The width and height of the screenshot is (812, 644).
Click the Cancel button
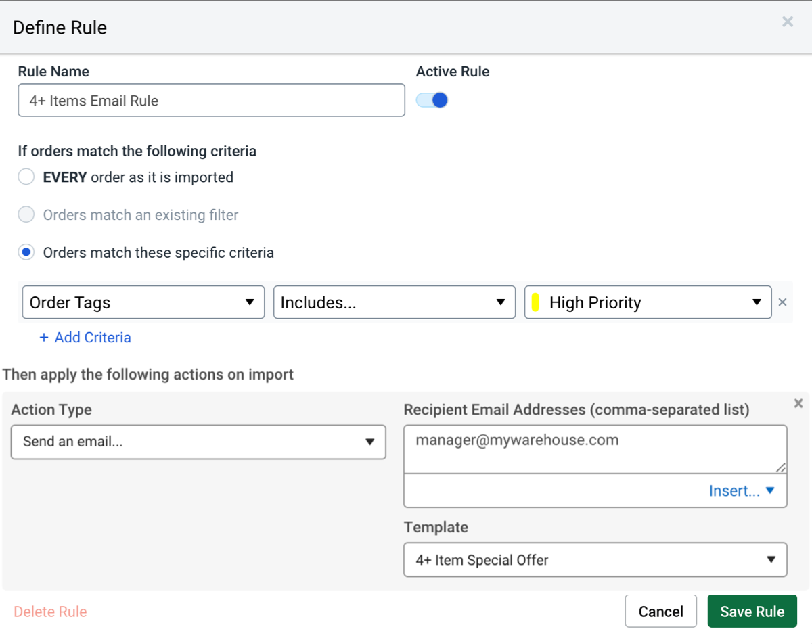click(x=660, y=612)
